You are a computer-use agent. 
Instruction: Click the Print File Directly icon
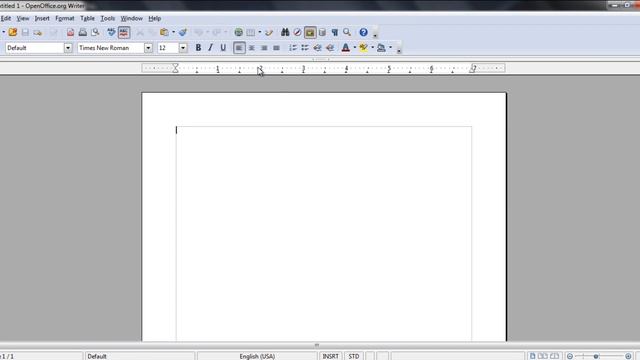click(83, 32)
